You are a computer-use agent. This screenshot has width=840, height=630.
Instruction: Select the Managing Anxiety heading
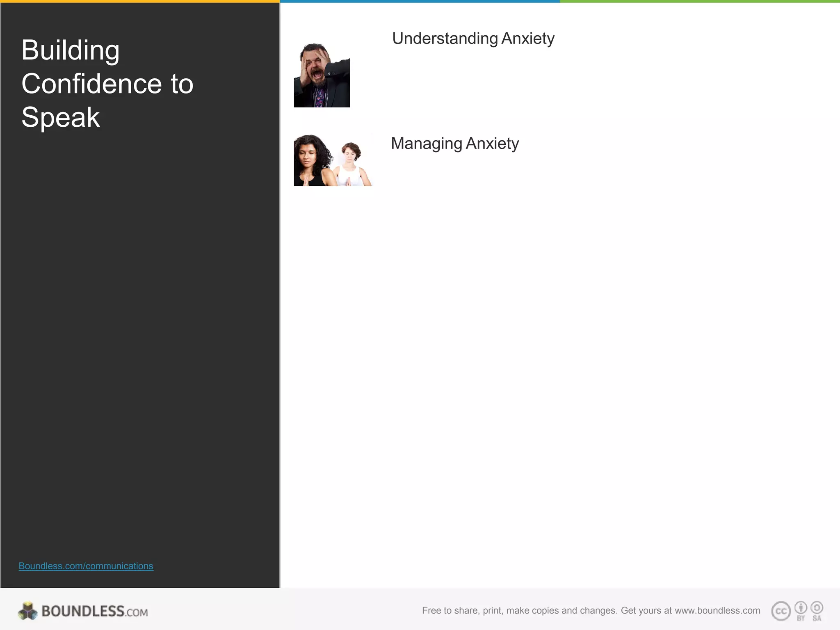[x=454, y=144]
